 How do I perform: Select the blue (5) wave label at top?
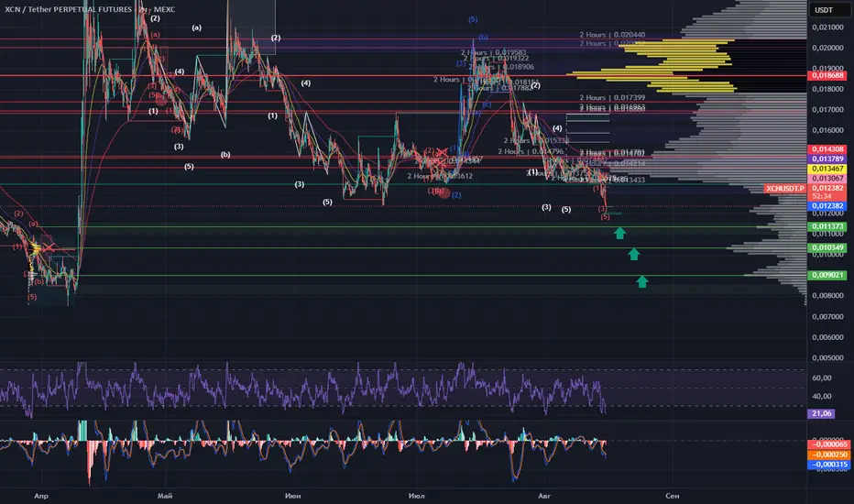coord(473,19)
